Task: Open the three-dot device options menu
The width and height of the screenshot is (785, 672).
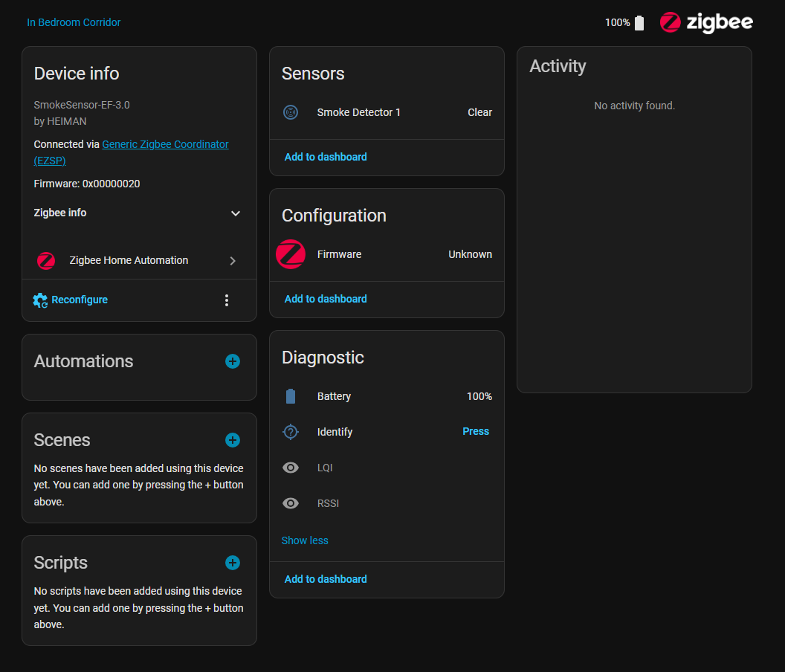Action: click(227, 300)
